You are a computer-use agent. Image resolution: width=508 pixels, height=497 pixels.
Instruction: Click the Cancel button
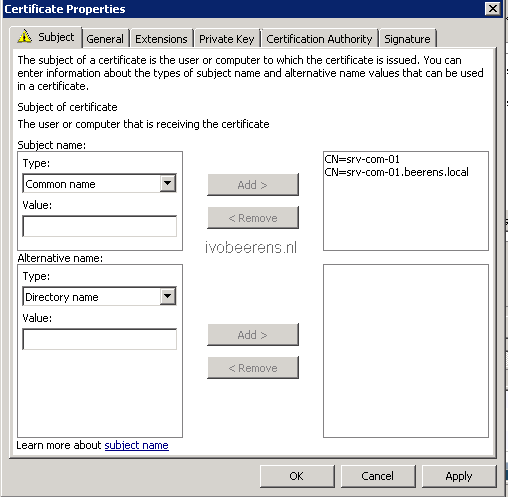(378, 476)
